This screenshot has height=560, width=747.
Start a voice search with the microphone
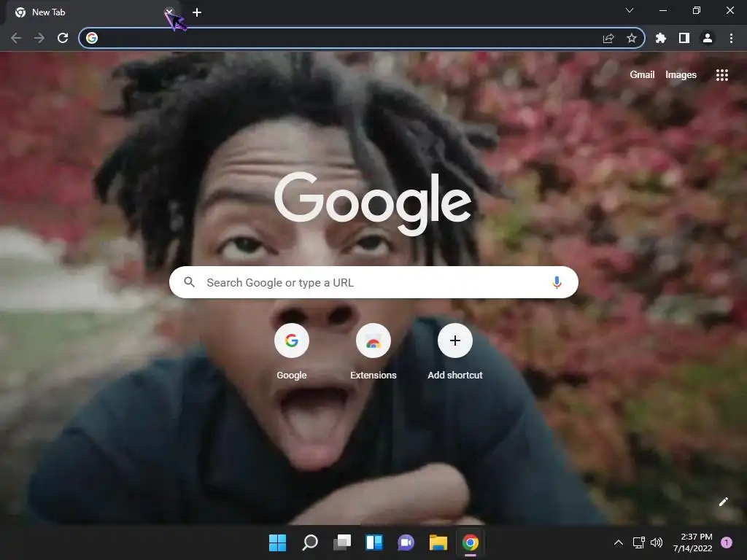[557, 282]
